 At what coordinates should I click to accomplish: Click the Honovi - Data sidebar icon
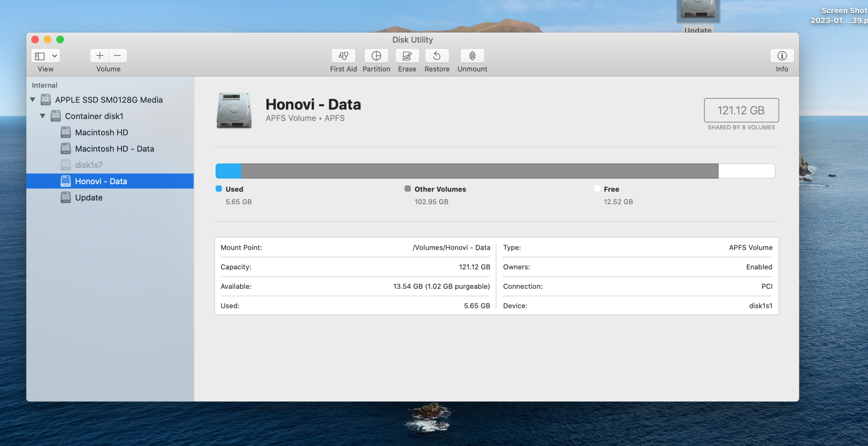tap(66, 181)
